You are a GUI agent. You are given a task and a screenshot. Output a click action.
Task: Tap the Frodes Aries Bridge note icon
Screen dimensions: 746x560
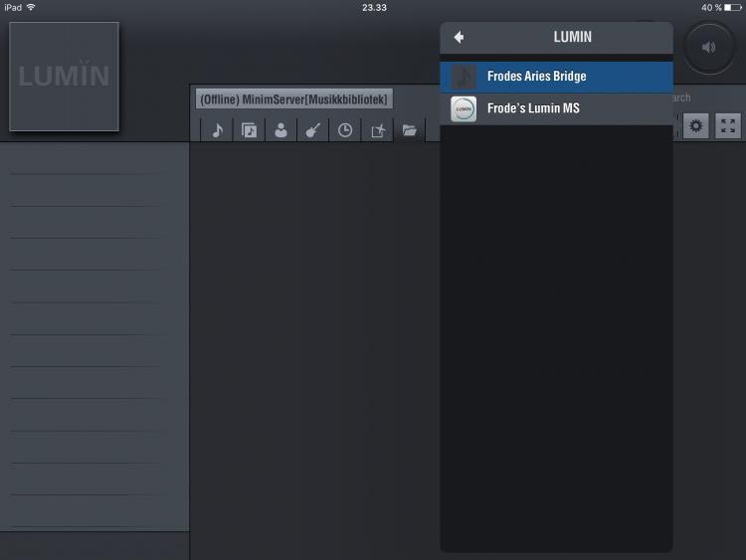point(464,77)
